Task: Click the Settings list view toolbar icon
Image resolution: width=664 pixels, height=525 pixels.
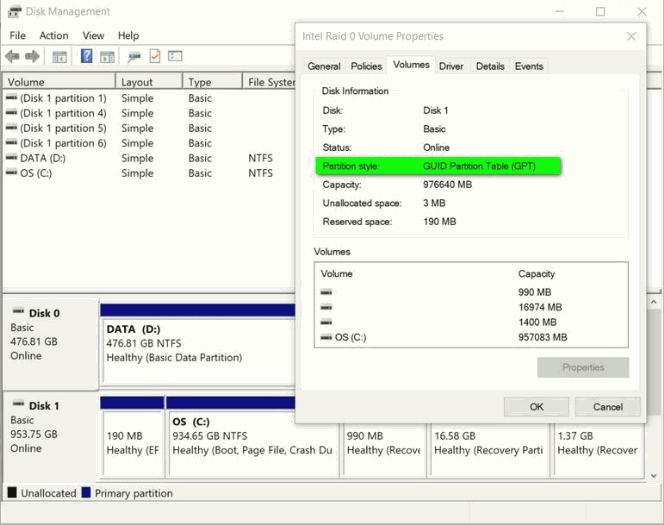Action: [x=175, y=57]
